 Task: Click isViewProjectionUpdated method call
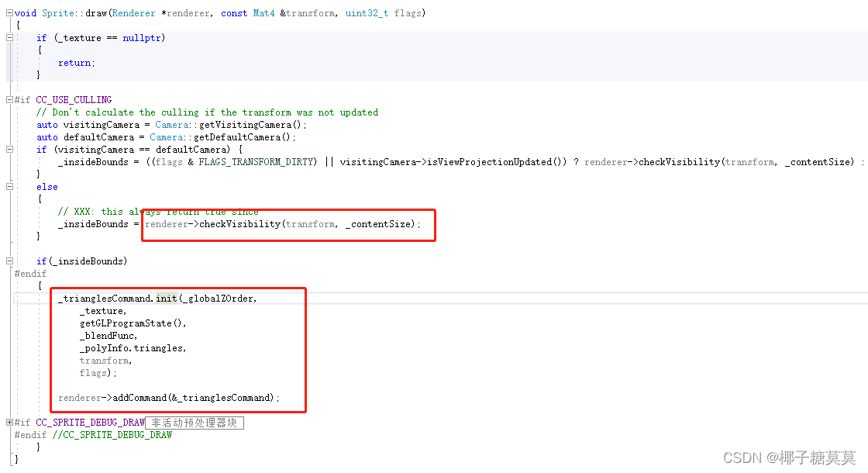[x=490, y=162]
